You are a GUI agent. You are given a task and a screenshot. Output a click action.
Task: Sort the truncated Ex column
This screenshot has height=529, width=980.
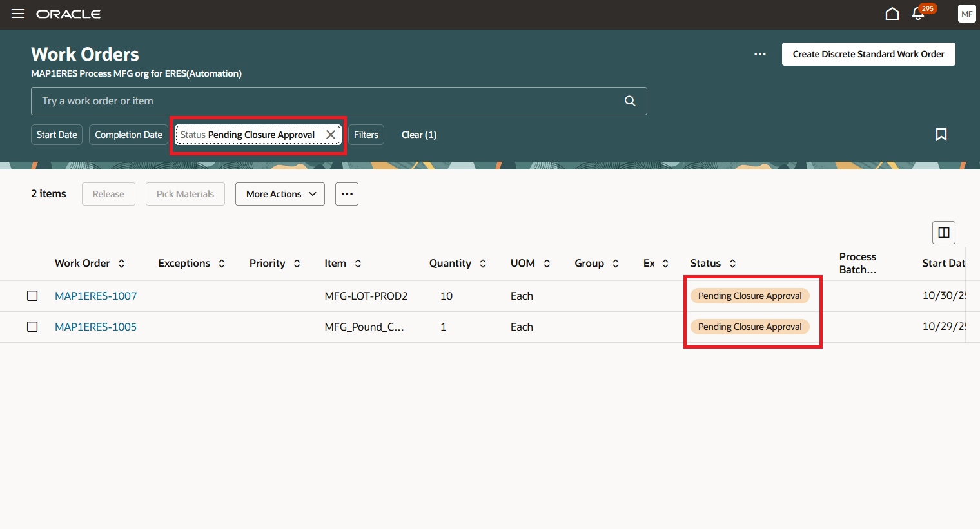pos(665,264)
